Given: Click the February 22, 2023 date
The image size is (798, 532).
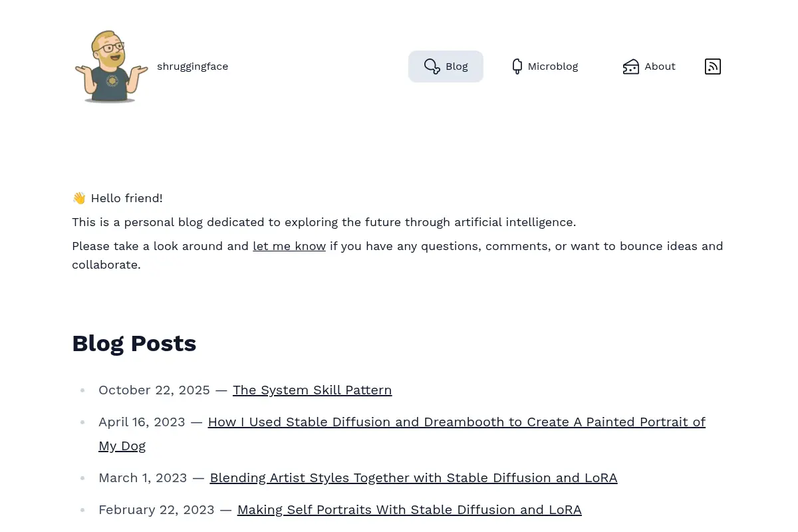Looking at the screenshot, I should (156, 510).
